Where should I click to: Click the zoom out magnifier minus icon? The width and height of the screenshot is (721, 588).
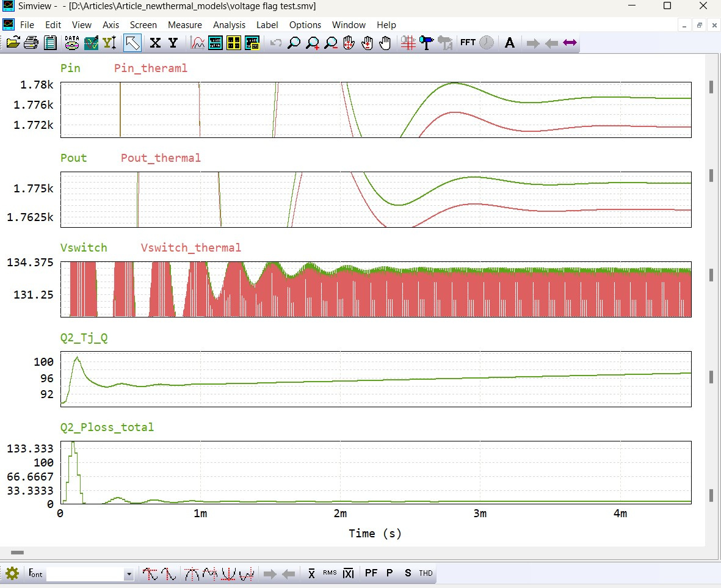tap(331, 43)
